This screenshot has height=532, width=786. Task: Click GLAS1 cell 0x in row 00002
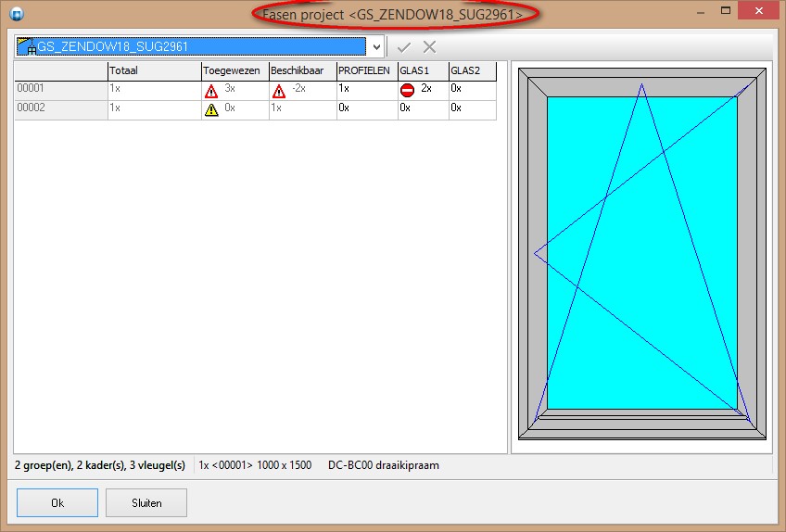(x=424, y=109)
